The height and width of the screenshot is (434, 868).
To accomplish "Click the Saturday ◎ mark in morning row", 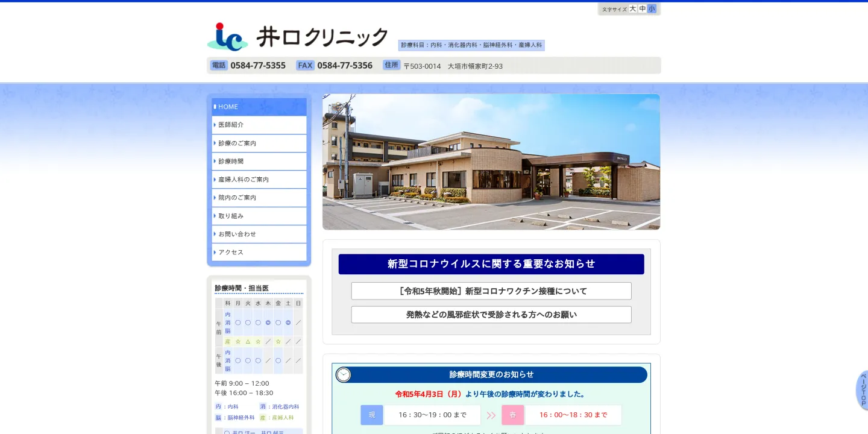I will (x=288, y=322).
